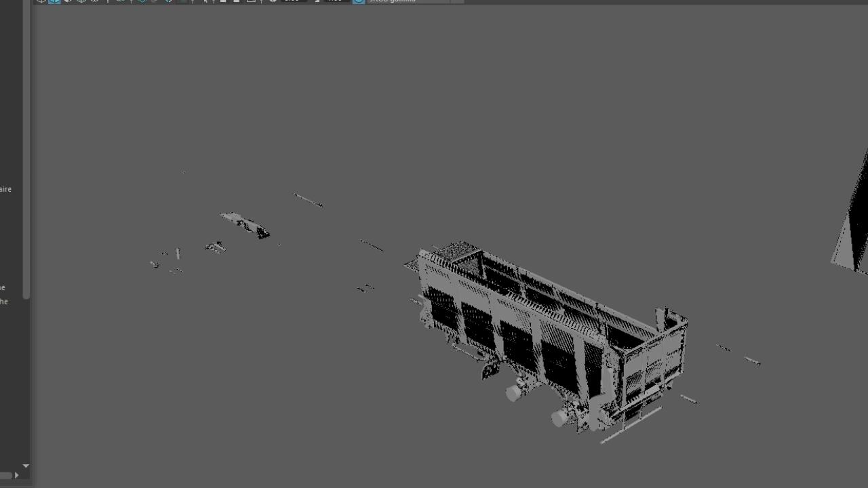Click the use default material icon
This screenshot has width=868, height=488.
[68, 1]
